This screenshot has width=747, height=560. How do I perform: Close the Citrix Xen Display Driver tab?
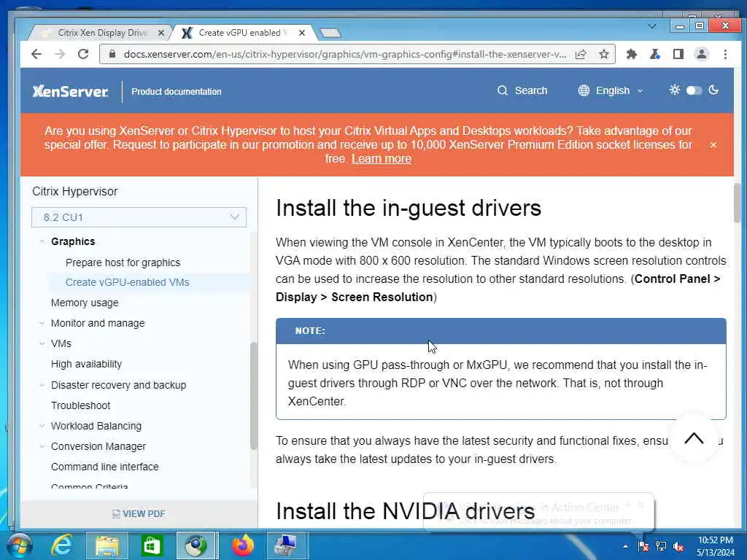click(x=161, y=33)
